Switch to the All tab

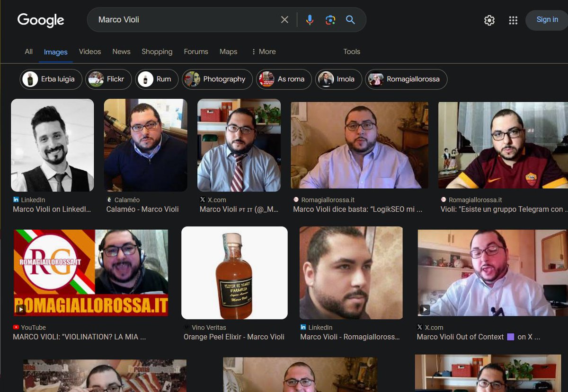point(29,52)
